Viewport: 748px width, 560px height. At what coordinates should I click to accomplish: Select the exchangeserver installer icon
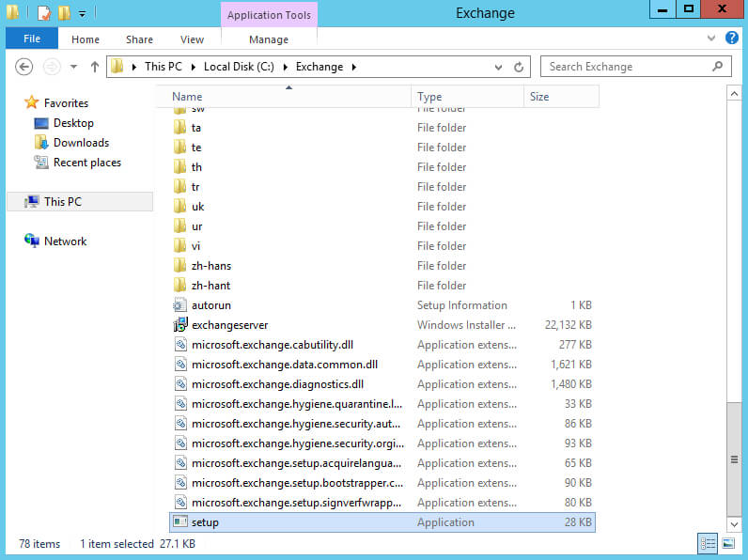(x=179, y=325)
